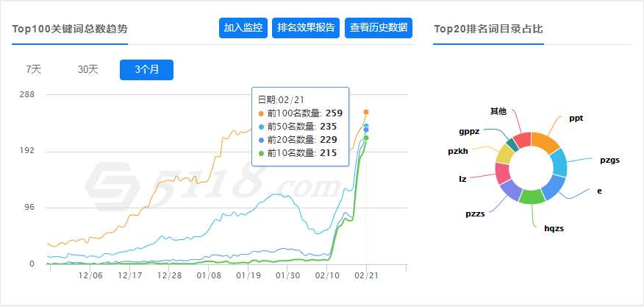Click the red 其他 donut segment

[522, 140]
